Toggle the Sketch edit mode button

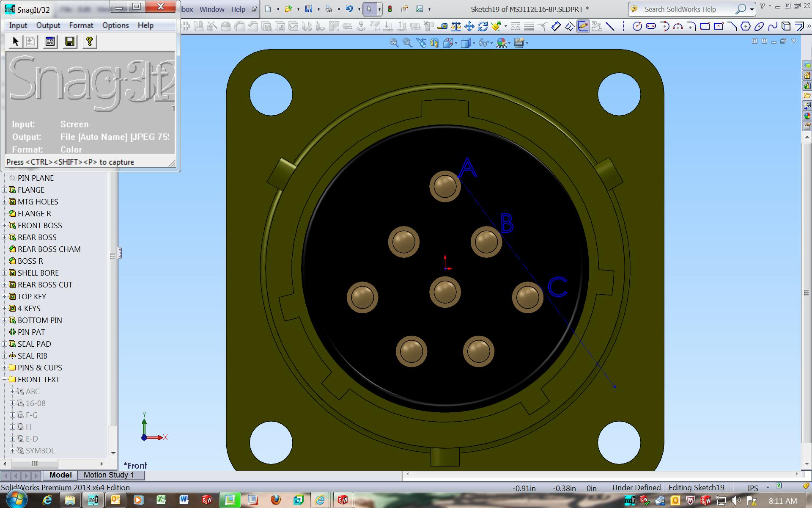(583, 27)
